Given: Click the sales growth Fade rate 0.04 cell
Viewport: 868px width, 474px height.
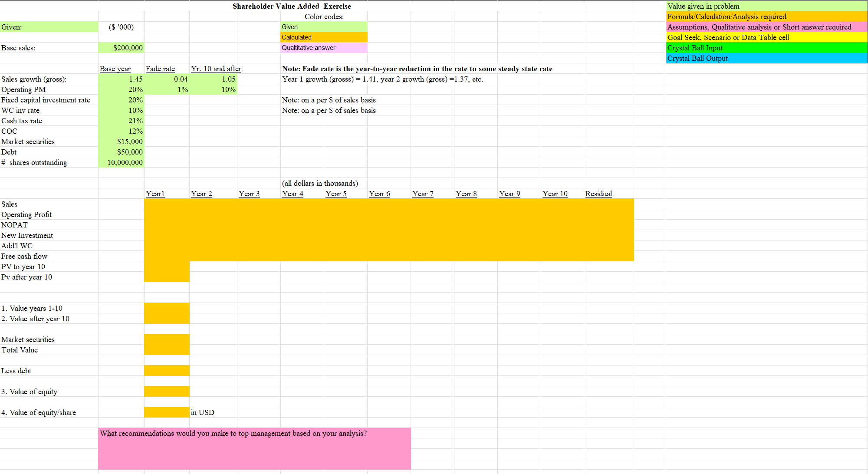Looking at the screenshot, I should pos(167,79).
